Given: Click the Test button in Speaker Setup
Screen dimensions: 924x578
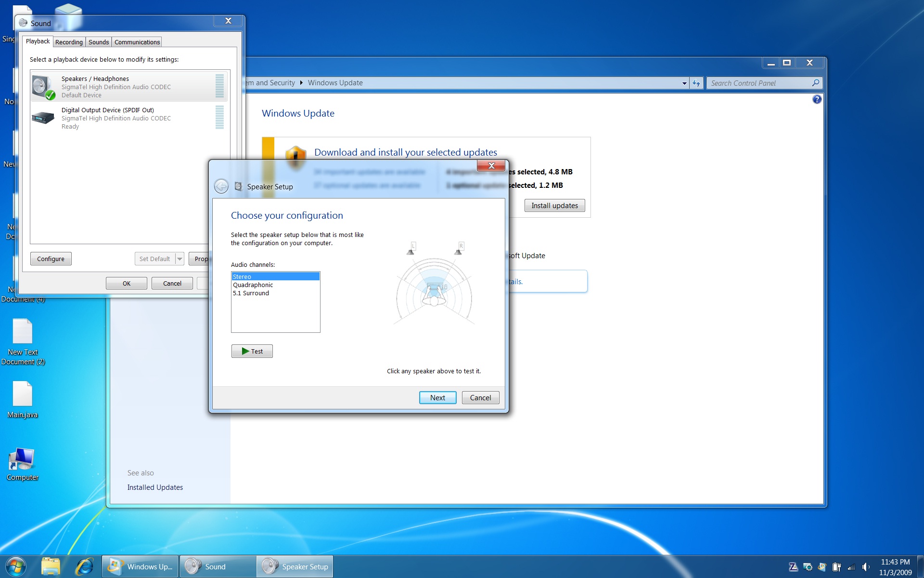Looking at the screenshot, I should point(252,351).
